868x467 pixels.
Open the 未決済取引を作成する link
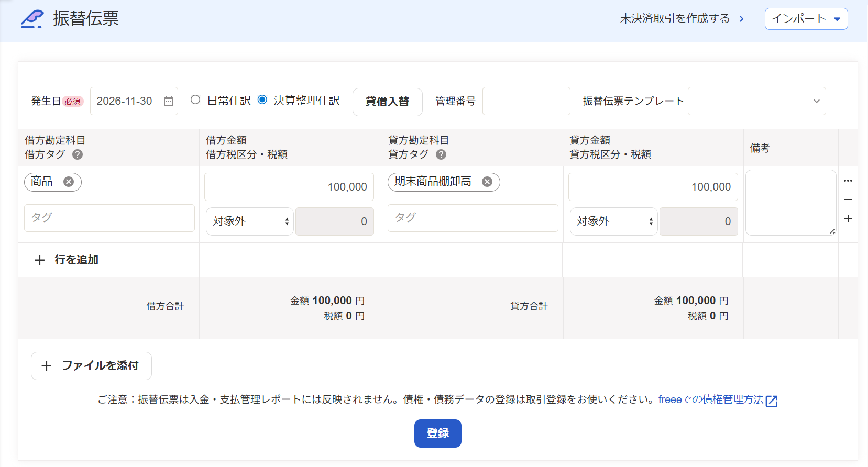(x=682, y=19)
